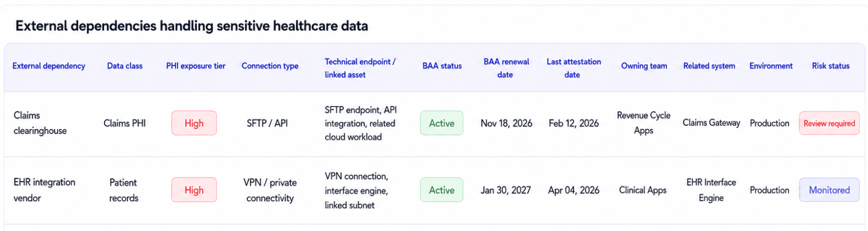Image resolution: width=868 pixels, height=231 pixels.
Task: Open the Claims clearinghouse dependency row
Action: tap(434, 124)
